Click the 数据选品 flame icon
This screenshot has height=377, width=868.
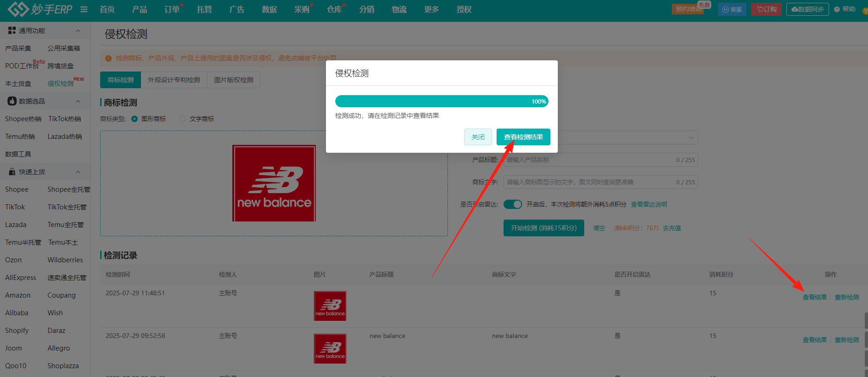click(12, 101)
